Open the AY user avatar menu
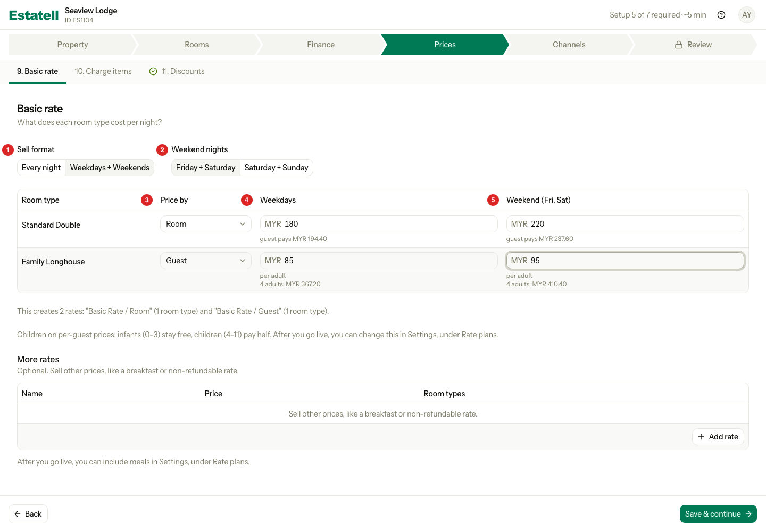Screen dimensions: 766x532 click(x=747, y=15)
